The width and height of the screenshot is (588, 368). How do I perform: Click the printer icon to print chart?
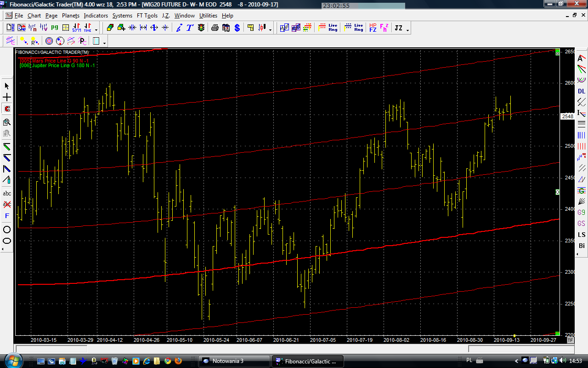(215, 28)
